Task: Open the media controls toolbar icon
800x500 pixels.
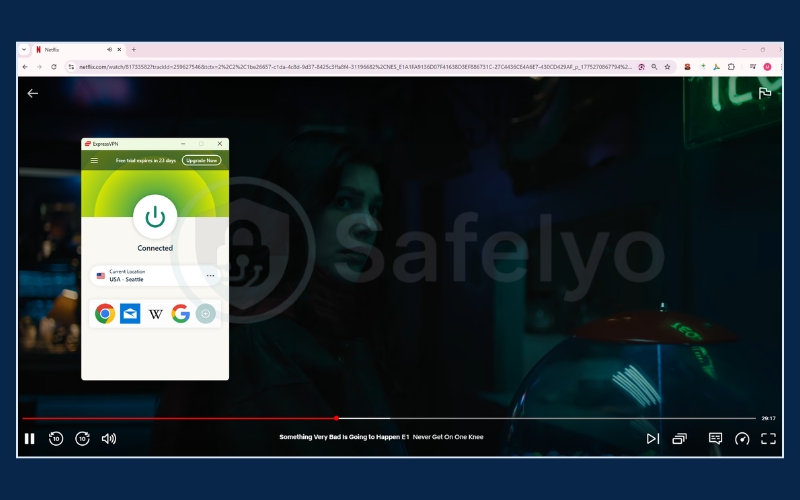Action: (753, 67)
